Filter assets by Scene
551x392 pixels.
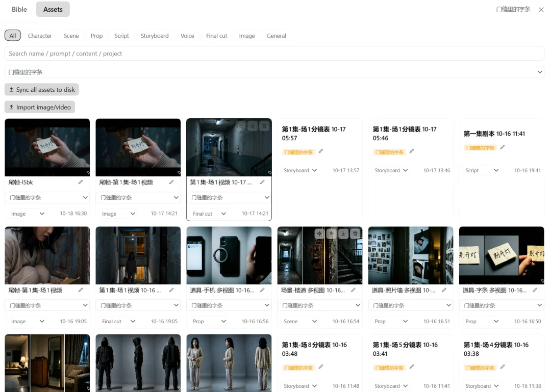point(71,36)
